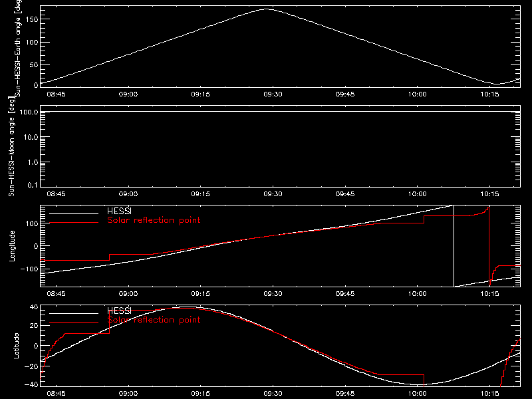Click white legend line sample in Longitude plot

pyautogui.click(x=74, y=213)
